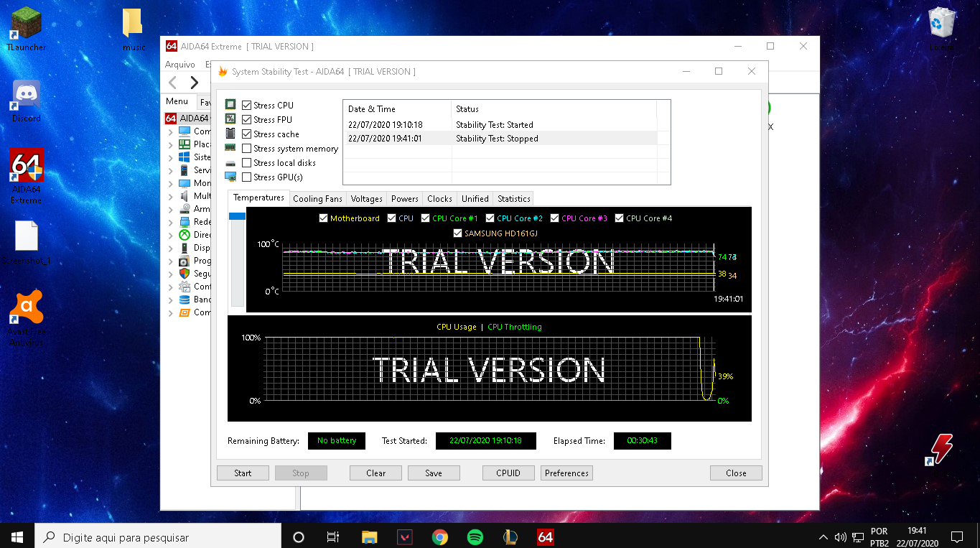Open the Clocks tab
The width and height of the screenshot is (980, 548).
click(439, 199)
